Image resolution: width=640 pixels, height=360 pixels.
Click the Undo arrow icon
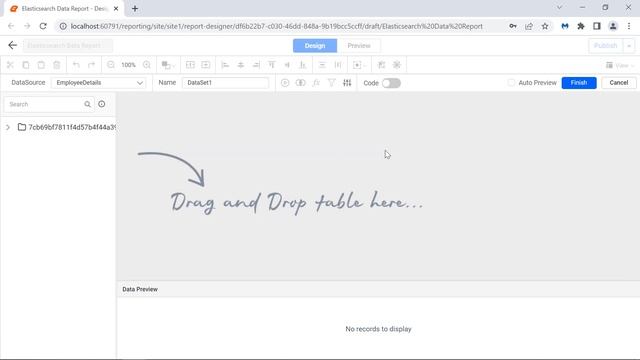click(76, 65)
